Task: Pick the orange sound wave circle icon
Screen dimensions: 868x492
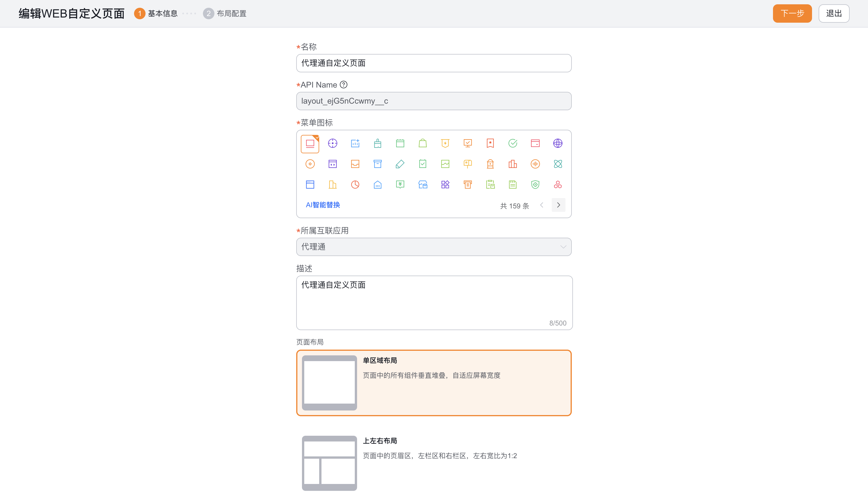Action: (x=535, y=164)
